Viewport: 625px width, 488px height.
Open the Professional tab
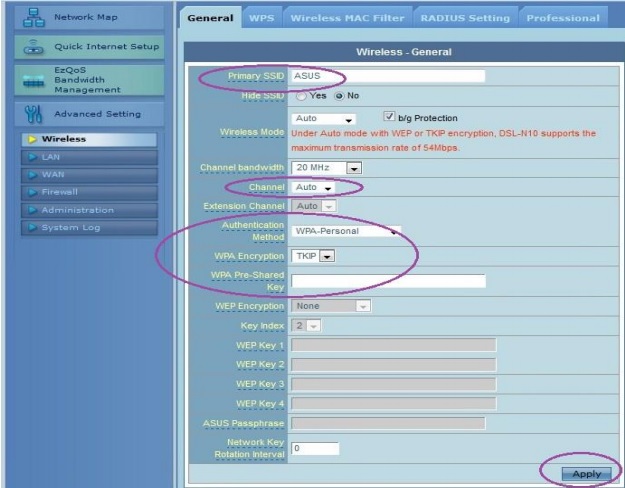click(563, 18)
